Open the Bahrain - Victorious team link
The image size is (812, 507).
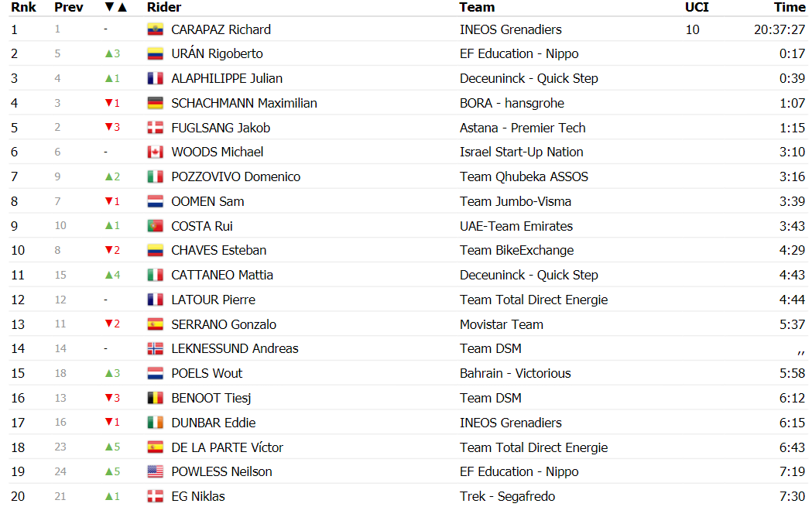(x=516, y=373)
